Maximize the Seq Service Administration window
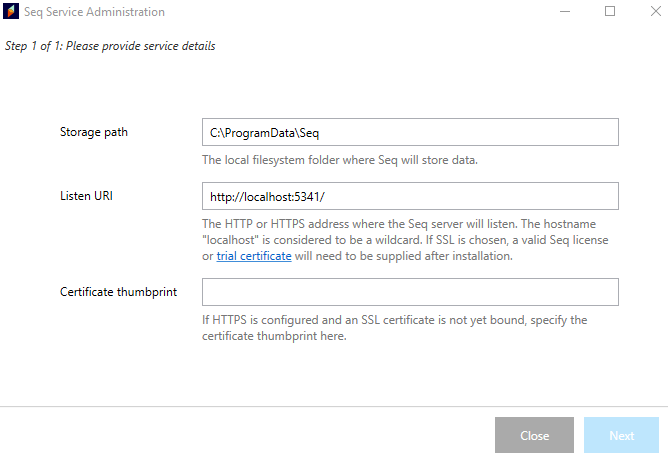 click(x=610, y=12)
